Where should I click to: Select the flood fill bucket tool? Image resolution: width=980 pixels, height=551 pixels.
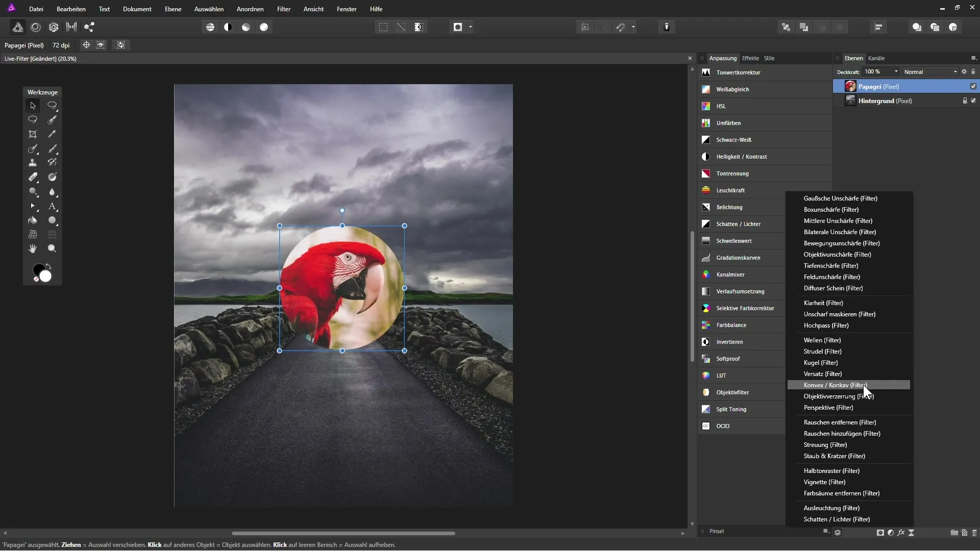[33, 220]
